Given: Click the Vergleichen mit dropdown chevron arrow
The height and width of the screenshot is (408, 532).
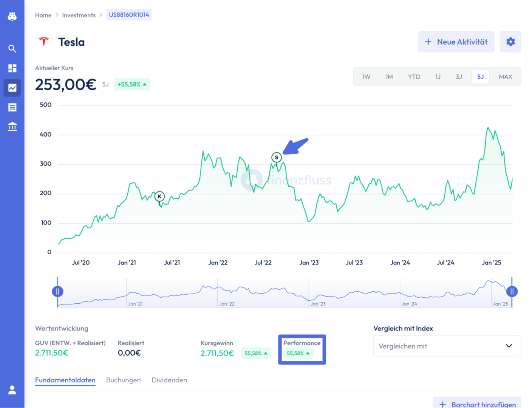Looking at the screenshot, I should [x=509, y=346].
